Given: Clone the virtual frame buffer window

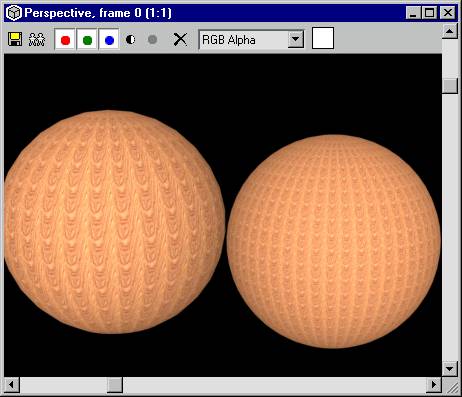Looking at the screenshot, I should click(x=37, y=40).
